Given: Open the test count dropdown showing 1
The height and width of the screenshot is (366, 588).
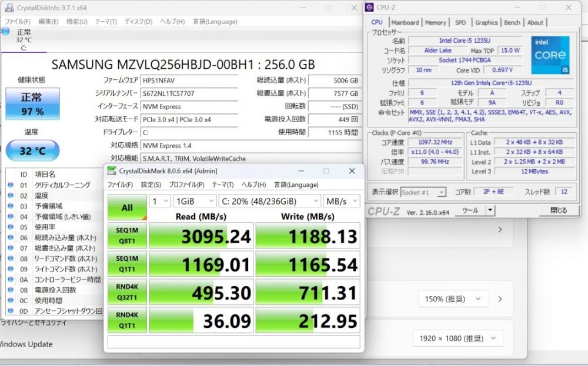Looking at the screenshot, I should (160, 201).
